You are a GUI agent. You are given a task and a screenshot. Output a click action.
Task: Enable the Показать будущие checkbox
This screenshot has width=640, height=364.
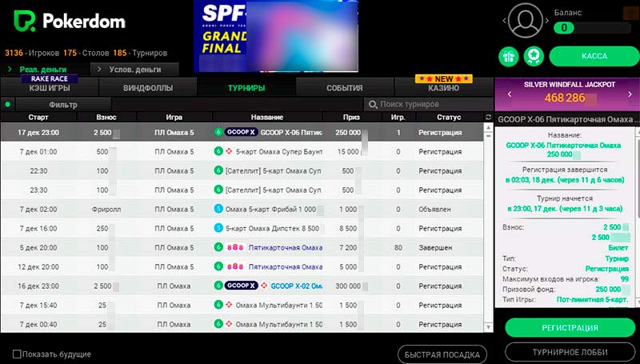click(17, 354)
